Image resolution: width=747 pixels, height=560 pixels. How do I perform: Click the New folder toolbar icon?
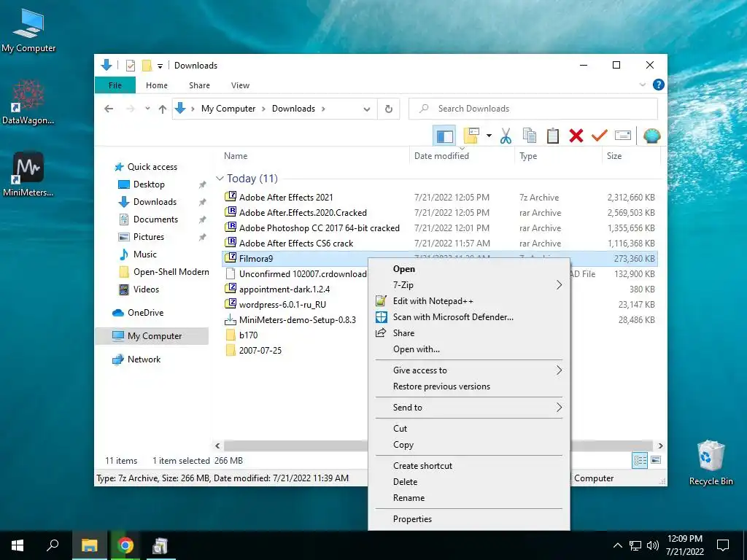pyautogui.click(x=471, y=136)
